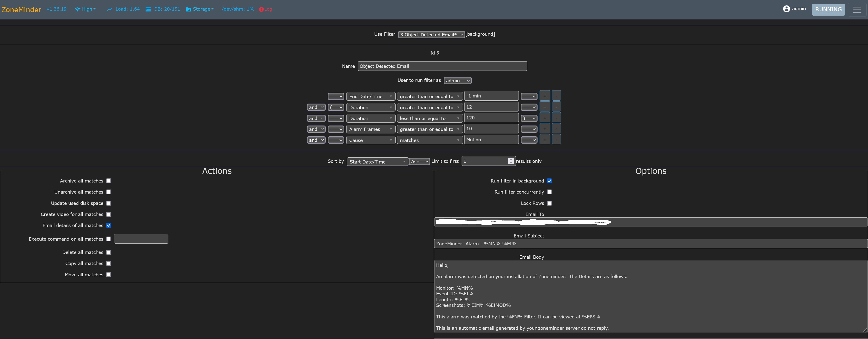
Task: Add a row after the Cause condition
Action: pyautogui.click(x=545, y=140)
